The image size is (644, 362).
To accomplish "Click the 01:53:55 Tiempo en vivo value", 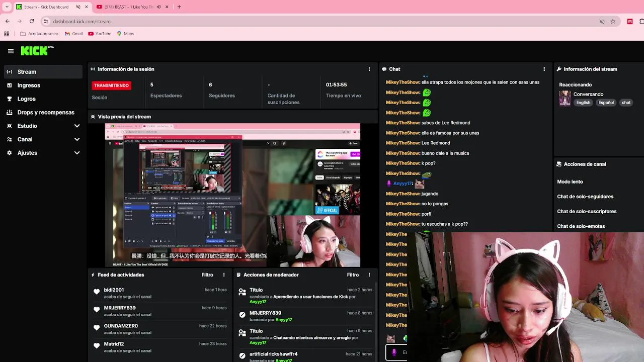I will [x=336, y=84].
